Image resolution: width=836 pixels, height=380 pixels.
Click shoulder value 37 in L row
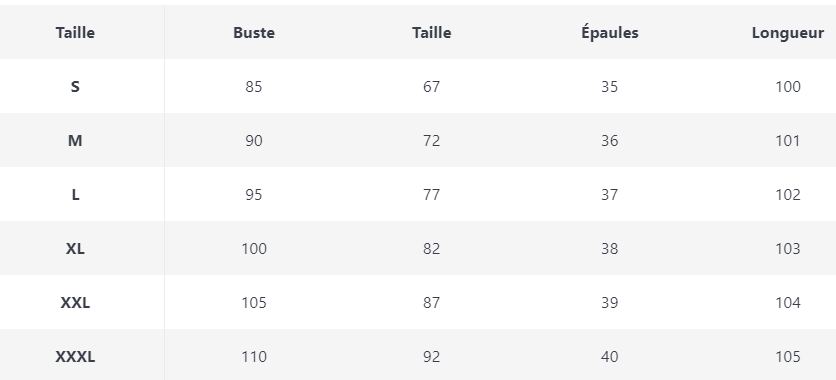tap(609, 195)
